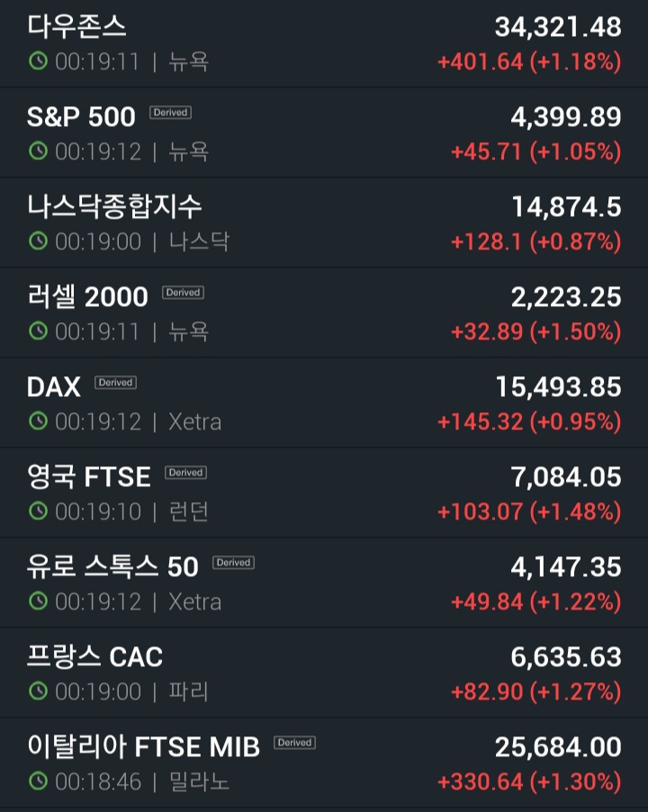Image resolution: width=648 pixels, height=812 pixels.
Task: Click the 유로 스톡스 50 price 4,147.35
Action: click(565, 567)
